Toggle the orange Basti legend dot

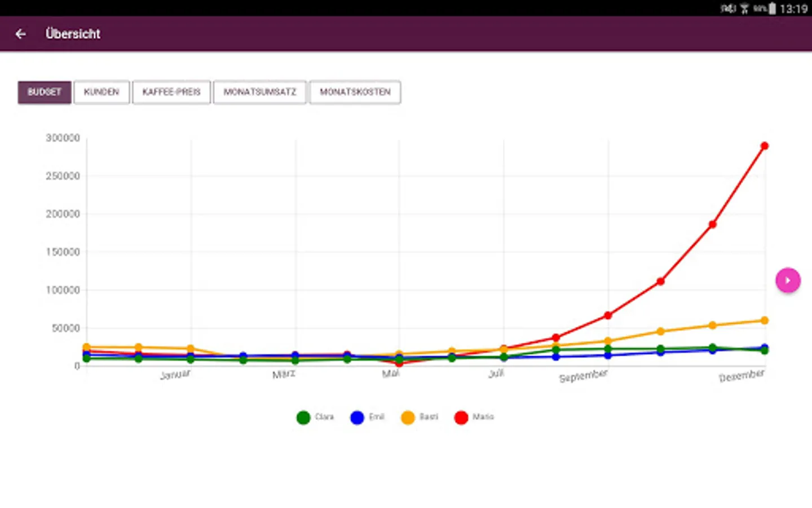[x=408, y=418]
